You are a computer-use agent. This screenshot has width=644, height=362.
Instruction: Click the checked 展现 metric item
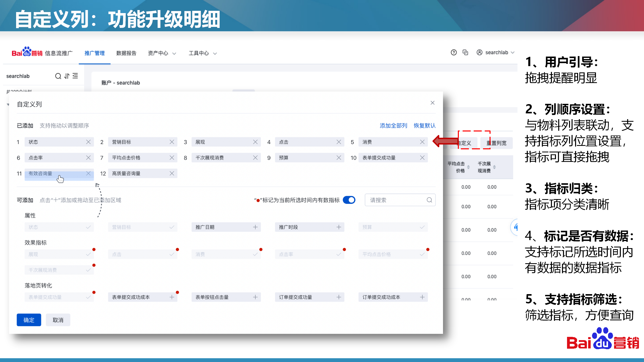(59, 254)
